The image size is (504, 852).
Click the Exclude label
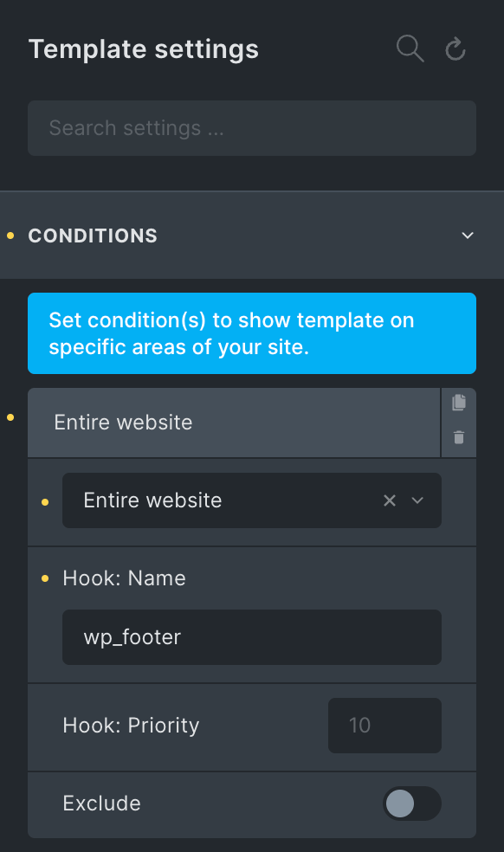pos(101,804)
